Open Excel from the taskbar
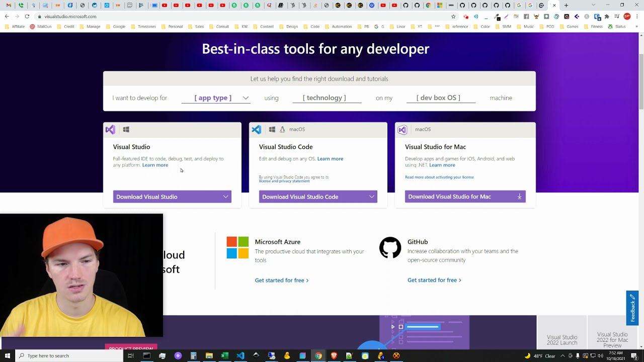 (225, 356)
